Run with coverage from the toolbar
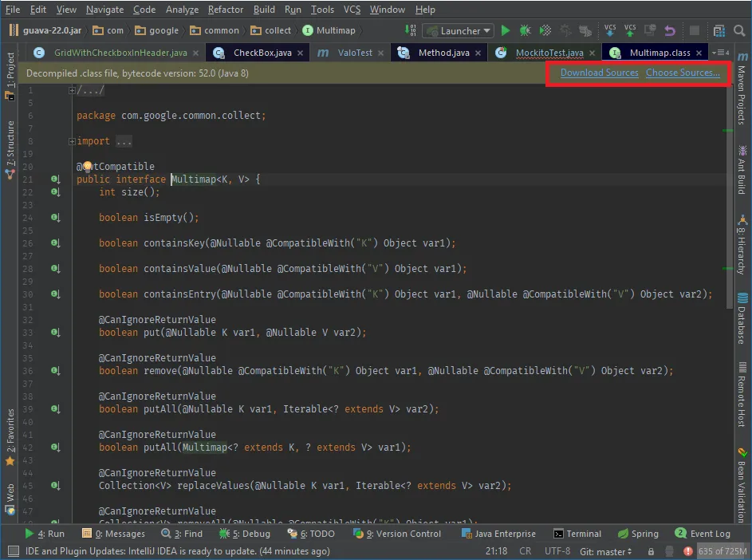 pos(545,30)
